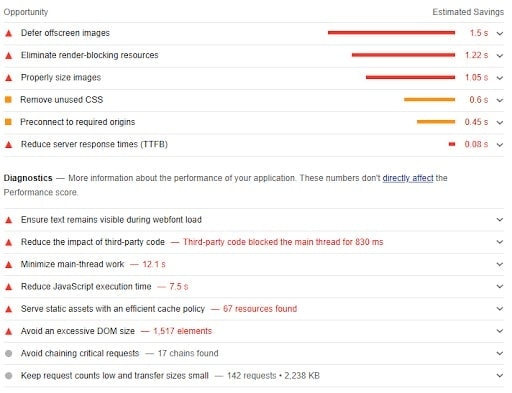Expand the Defer offscreen images chevron
The image size is (512, 393).
pos(499,33)
